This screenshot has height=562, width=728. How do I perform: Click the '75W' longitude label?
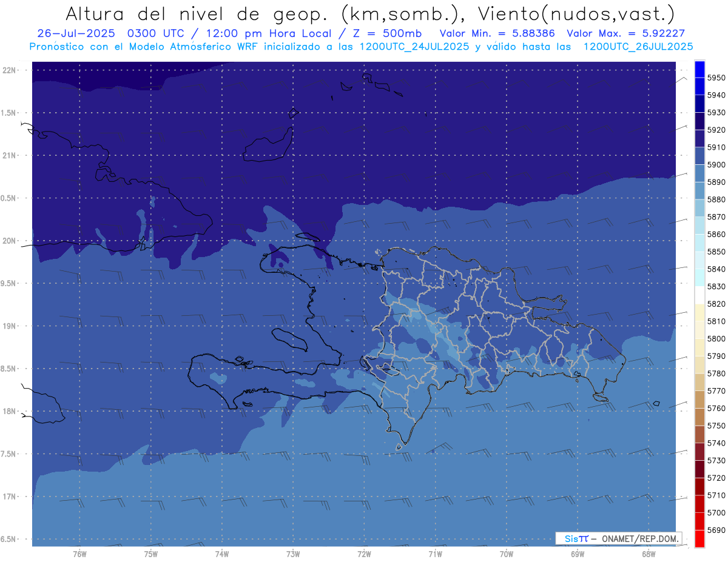pyautogui.click(x=151, y=554)
